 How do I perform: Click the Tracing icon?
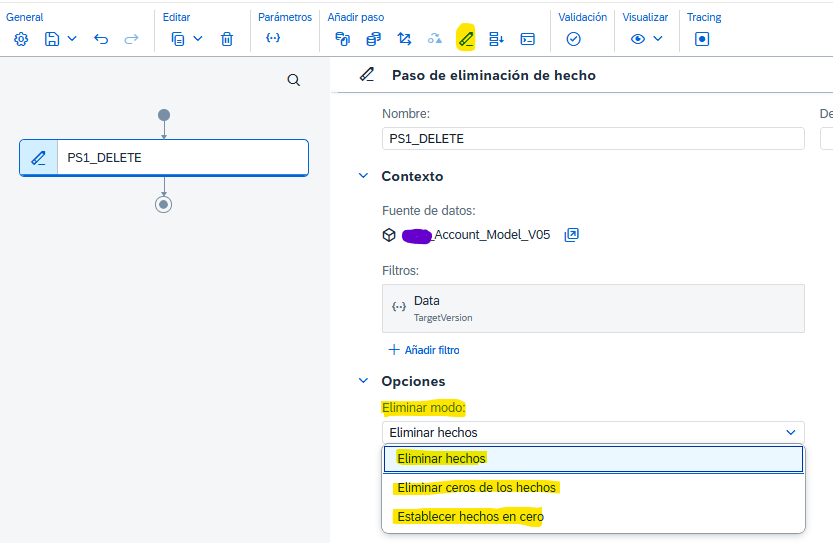(x=702, y=39)
